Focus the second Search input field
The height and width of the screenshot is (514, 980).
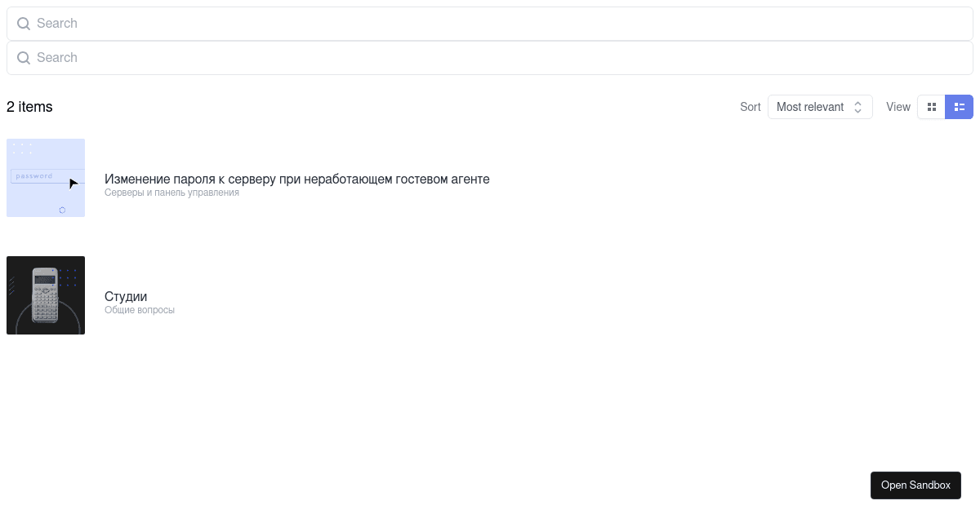pyautogui.click(x=490, y=58)
